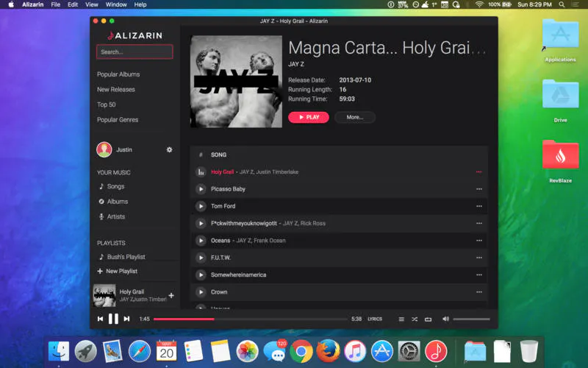Open Wi-Fi status menu
The image size is (588, 368).
click(479, 4)
